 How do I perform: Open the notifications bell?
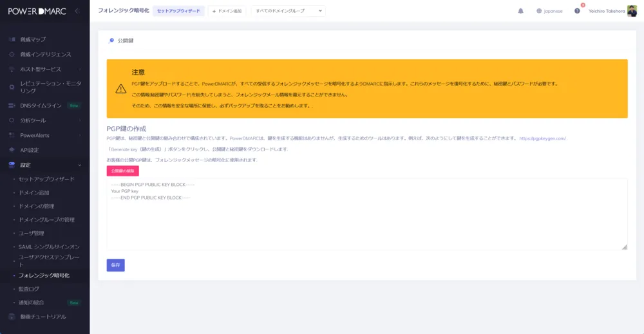520,11
